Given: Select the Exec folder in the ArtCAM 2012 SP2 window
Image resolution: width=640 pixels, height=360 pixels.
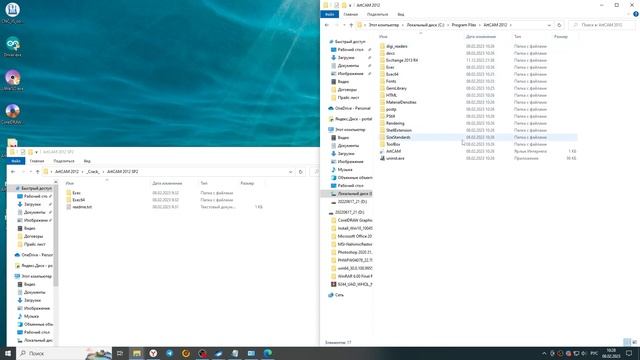Looking at the screenshot, I should coord(76,193).
